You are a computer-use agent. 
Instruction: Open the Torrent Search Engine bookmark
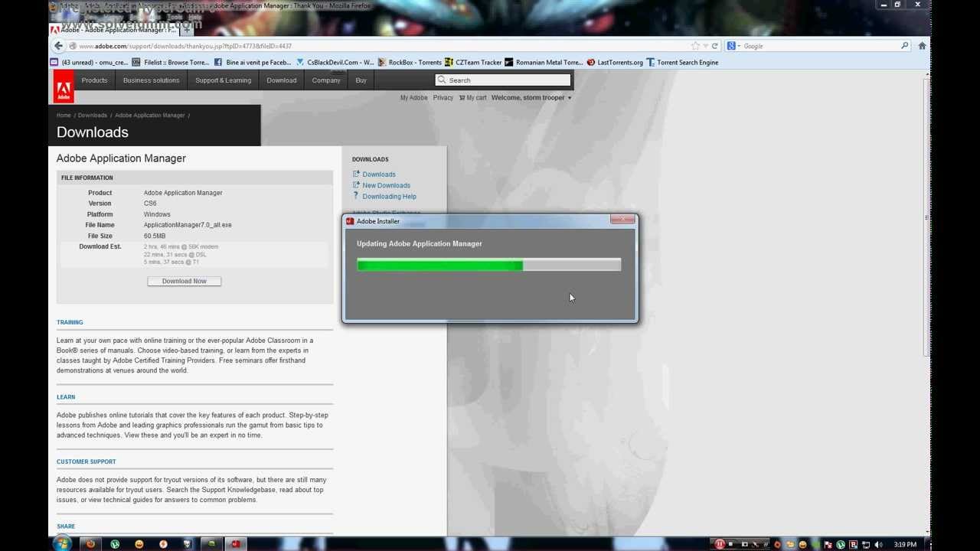click(682, 63)
